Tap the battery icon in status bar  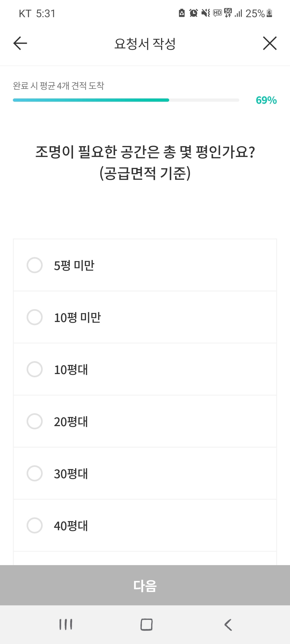[270, 13]
